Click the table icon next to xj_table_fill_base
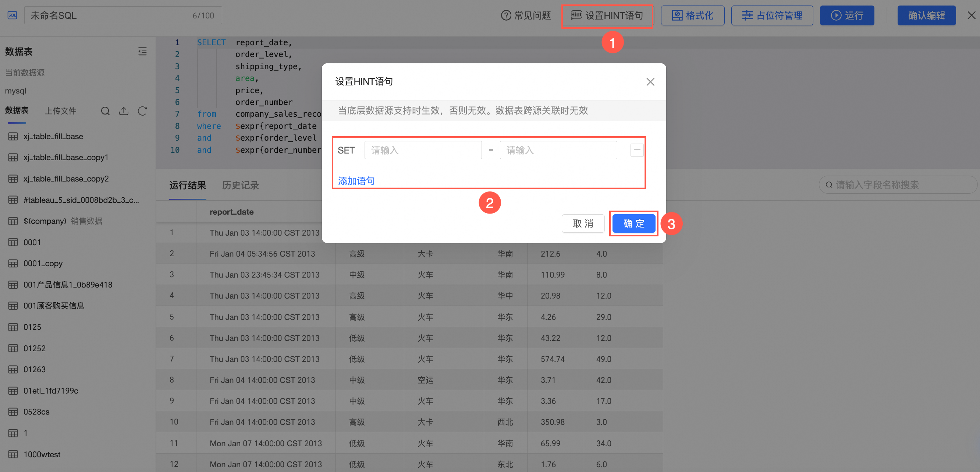 tap(13, 136)
